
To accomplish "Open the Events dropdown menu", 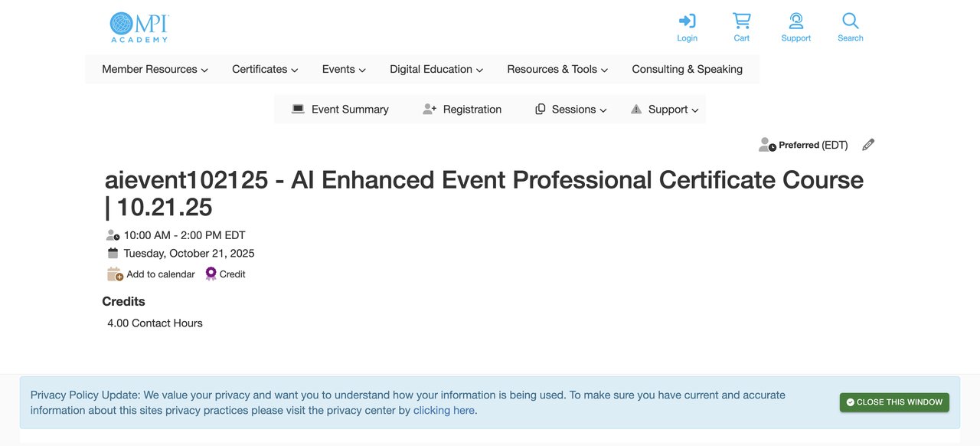I will pos(344,69).
